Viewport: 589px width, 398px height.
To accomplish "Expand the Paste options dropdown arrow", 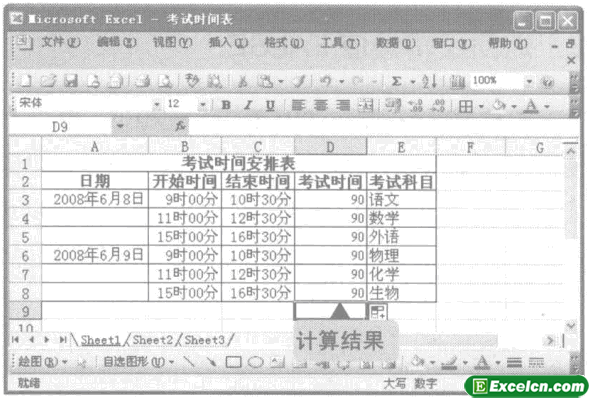I will [281, 81].
